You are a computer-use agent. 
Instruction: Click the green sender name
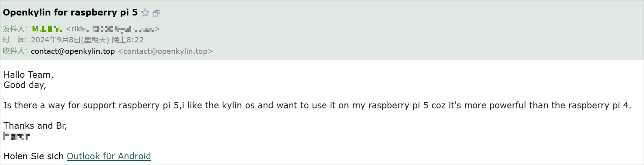point(47,29)
